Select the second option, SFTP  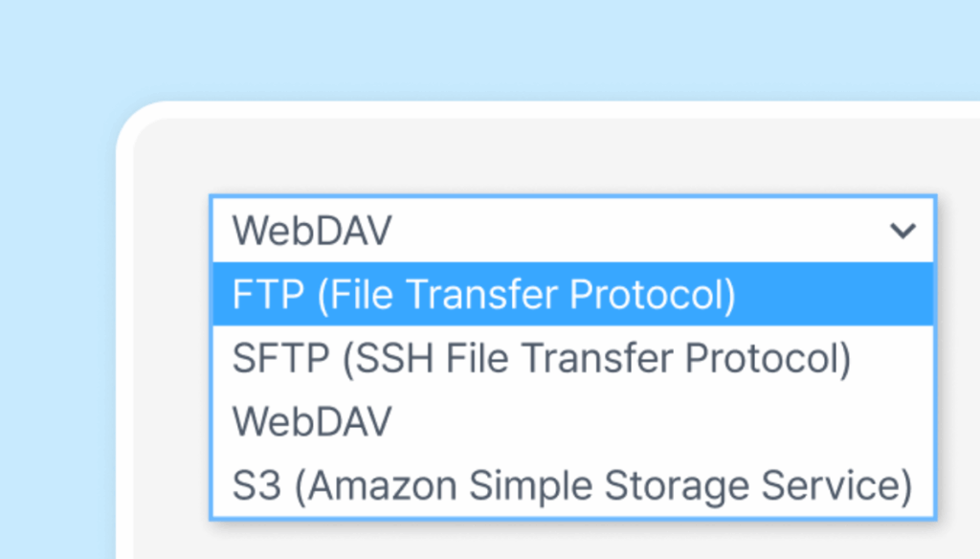coord(541,359)
